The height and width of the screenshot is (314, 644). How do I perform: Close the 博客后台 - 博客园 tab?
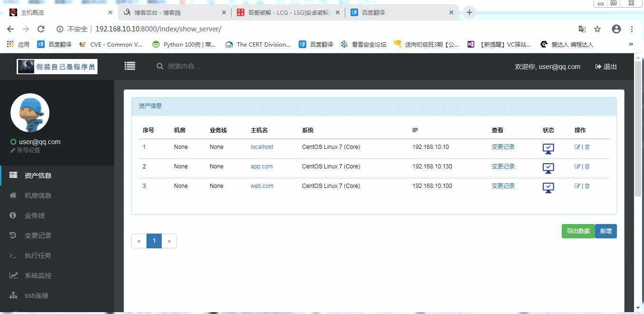(x=224, y=13)
